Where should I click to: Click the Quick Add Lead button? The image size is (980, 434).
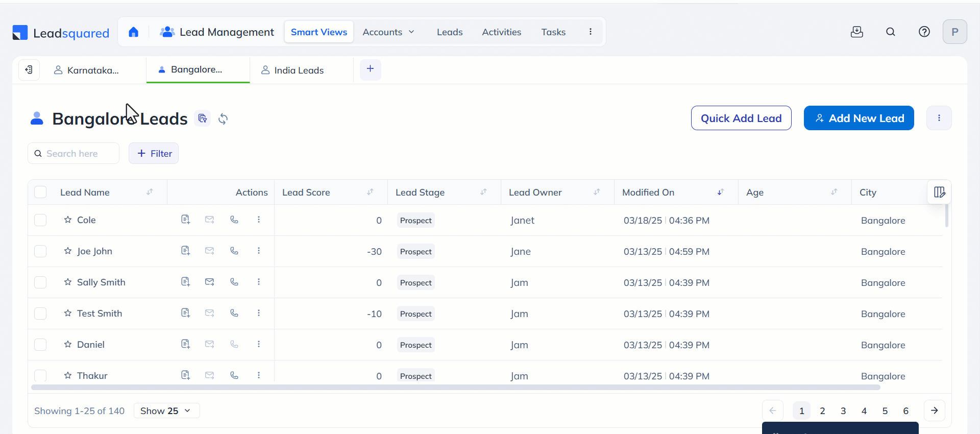741,118
